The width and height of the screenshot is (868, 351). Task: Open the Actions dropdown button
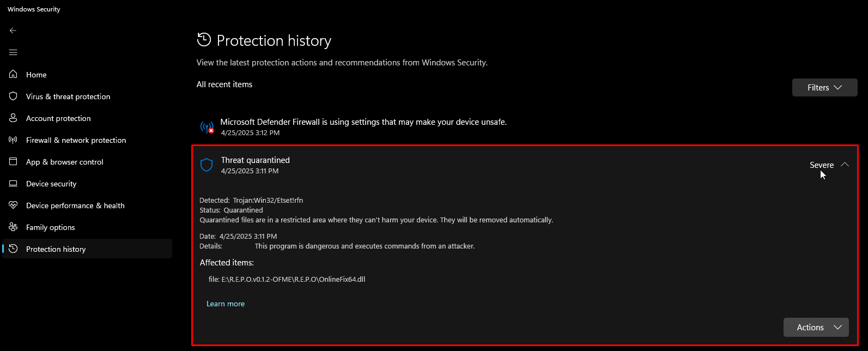816,327
